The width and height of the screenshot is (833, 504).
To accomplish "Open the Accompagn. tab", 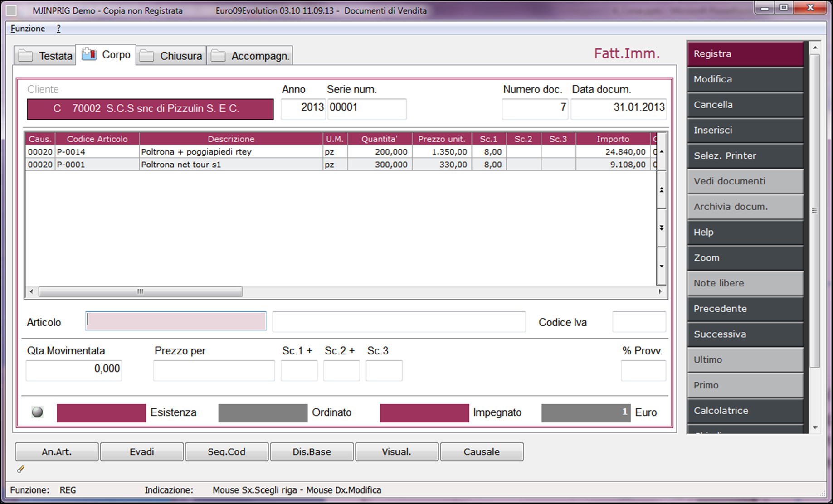I will pyautogui.click(x=250, y=56).
